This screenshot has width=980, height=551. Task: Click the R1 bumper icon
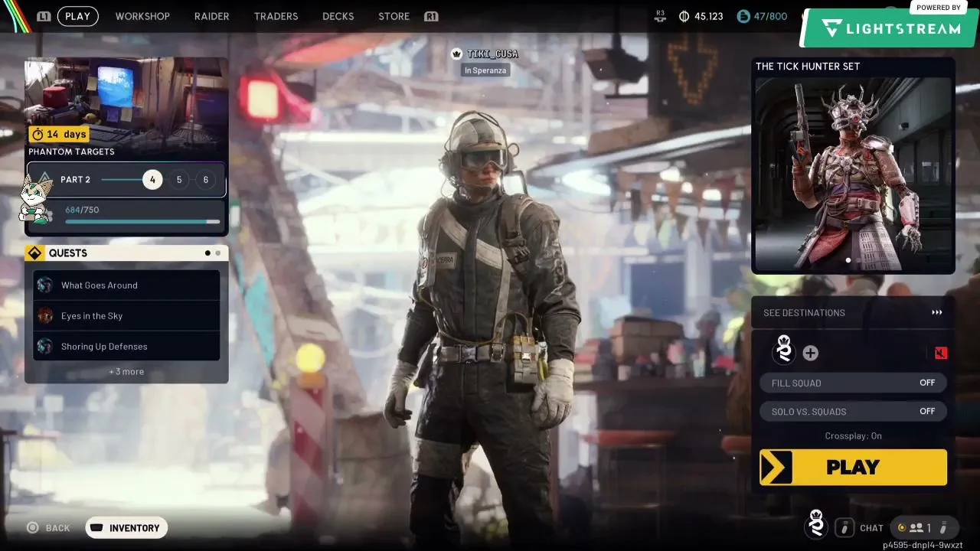[x=431, y=16]
